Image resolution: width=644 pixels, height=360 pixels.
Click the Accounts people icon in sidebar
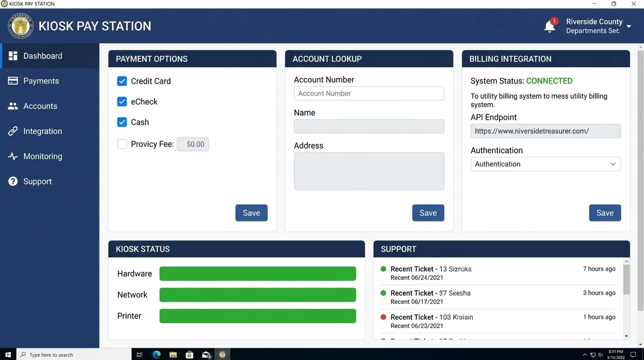tap(13, 106)
